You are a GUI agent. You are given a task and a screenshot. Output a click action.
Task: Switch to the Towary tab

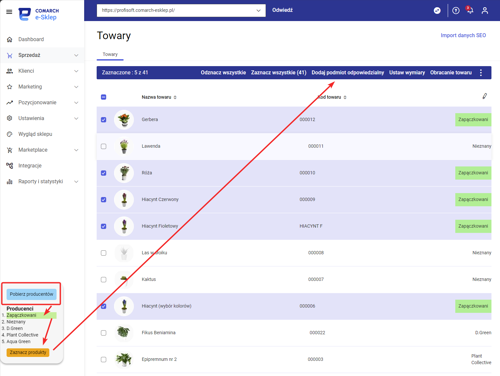point(110,54)
